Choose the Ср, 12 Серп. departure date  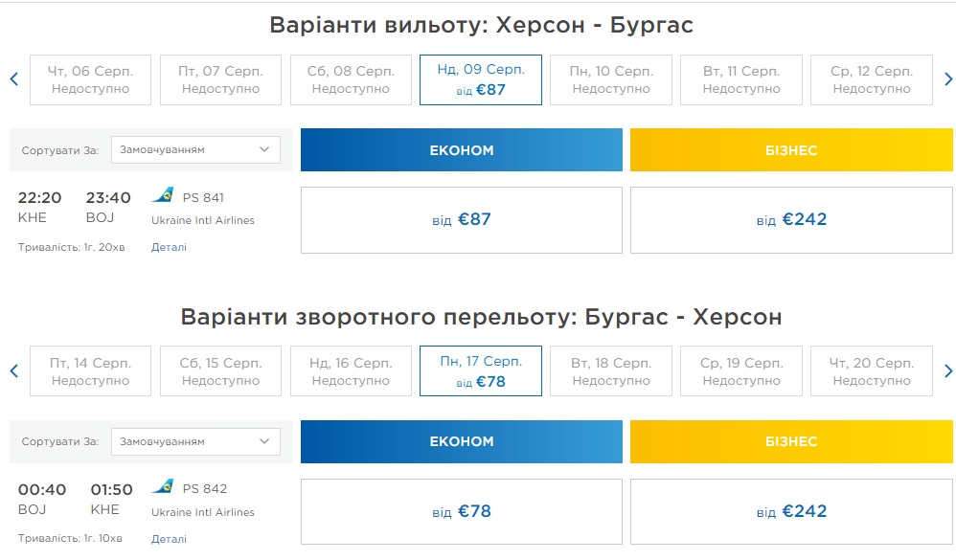871,79
